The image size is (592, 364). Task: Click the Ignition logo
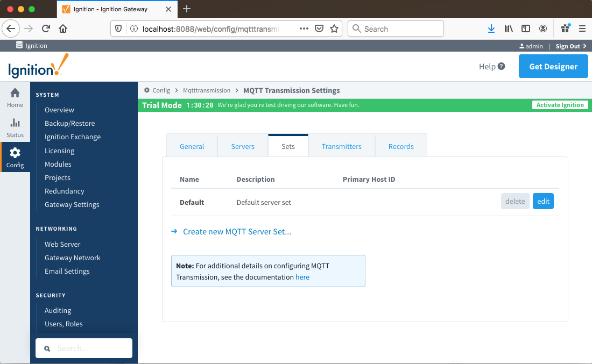[38, 66]
